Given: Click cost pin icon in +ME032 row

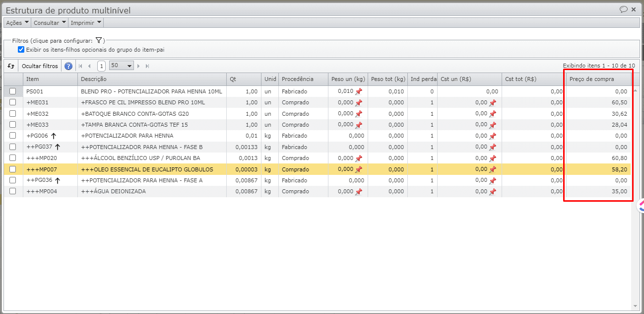Looking at the screenshot, I should 493,114.
